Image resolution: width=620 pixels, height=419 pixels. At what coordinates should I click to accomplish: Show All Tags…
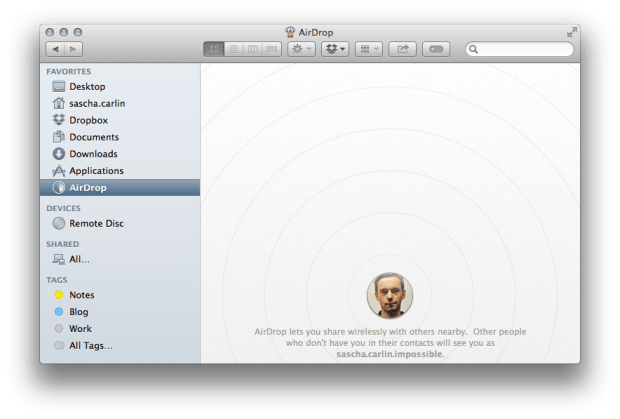point(120,345)
